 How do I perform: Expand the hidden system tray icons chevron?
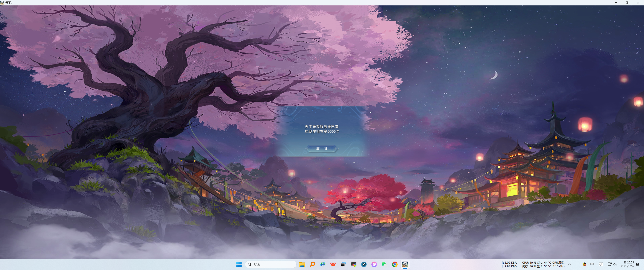[x=569, y=264]
